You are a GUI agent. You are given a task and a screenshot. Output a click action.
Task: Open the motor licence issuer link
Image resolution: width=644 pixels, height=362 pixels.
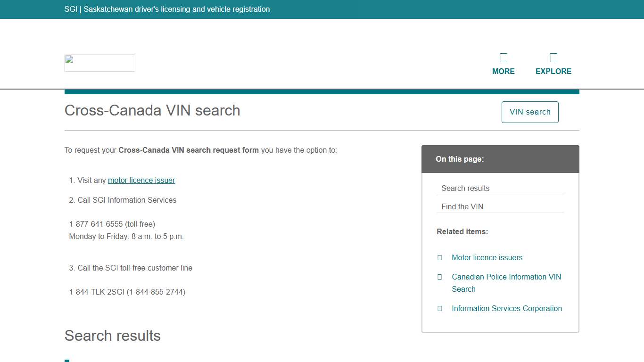tap(141, 180)
